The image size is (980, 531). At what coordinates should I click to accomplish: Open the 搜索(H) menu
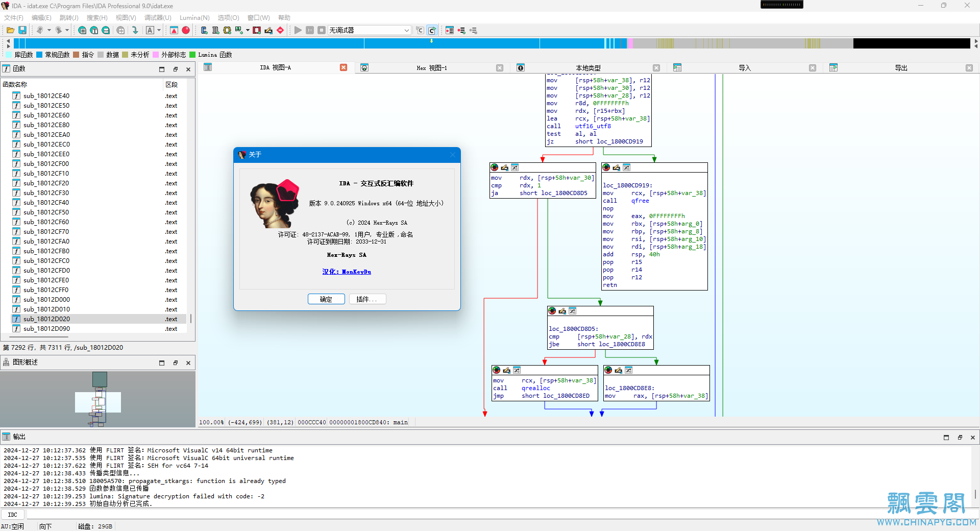(97, 18)
